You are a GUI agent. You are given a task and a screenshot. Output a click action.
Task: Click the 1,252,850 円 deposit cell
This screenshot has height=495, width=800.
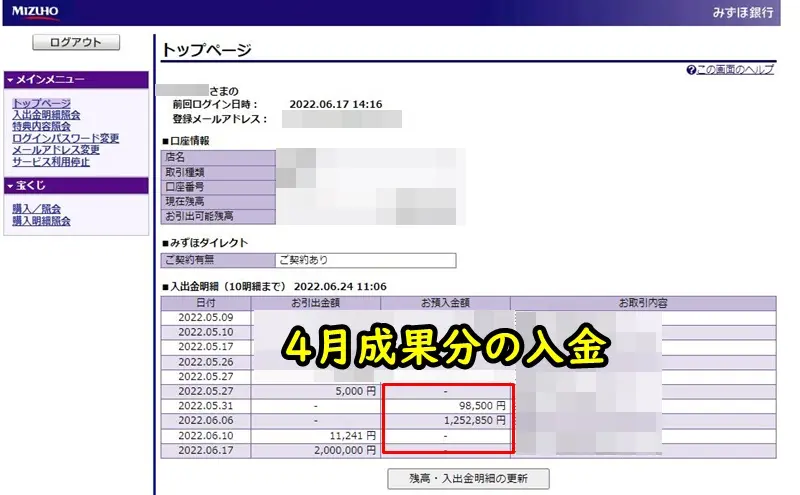446,421
